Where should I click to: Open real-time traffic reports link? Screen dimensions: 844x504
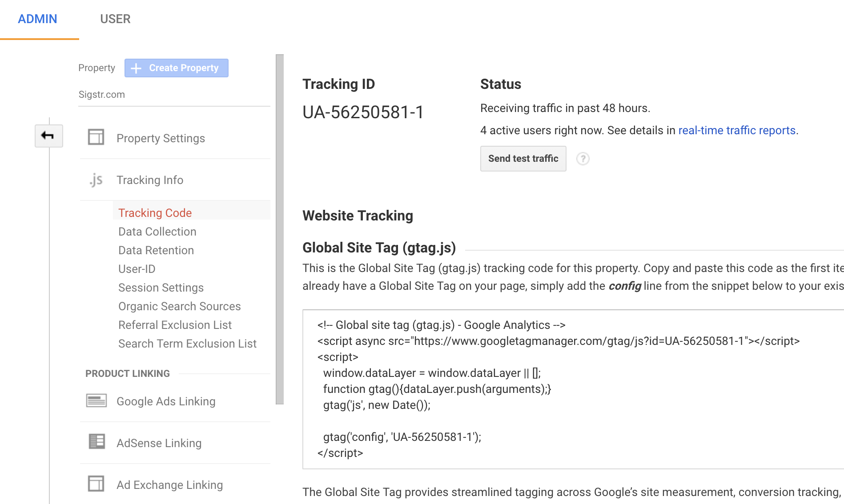737,130
